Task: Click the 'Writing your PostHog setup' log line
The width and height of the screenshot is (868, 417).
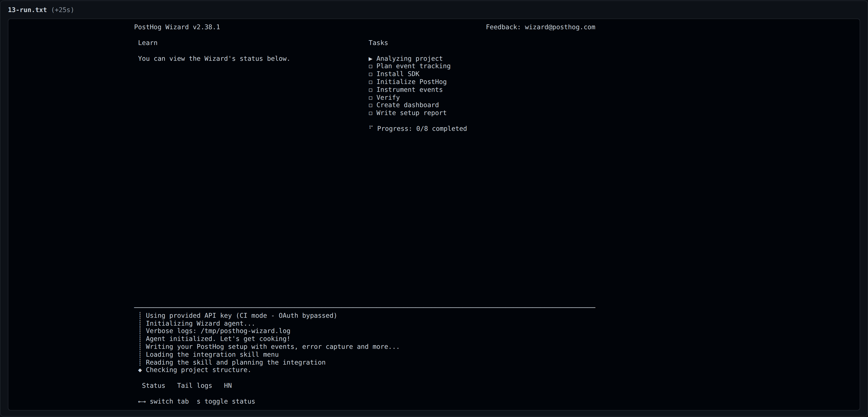Action: 273,346
